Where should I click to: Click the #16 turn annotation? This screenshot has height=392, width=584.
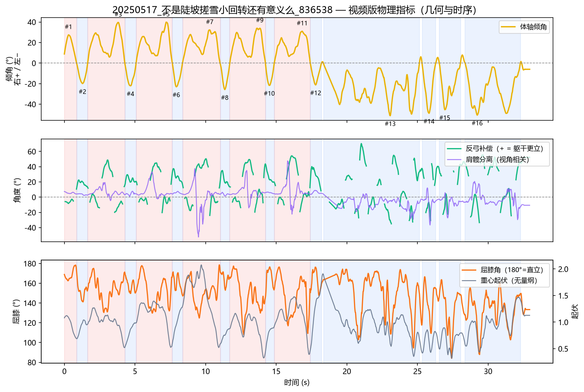pos(477,123)
